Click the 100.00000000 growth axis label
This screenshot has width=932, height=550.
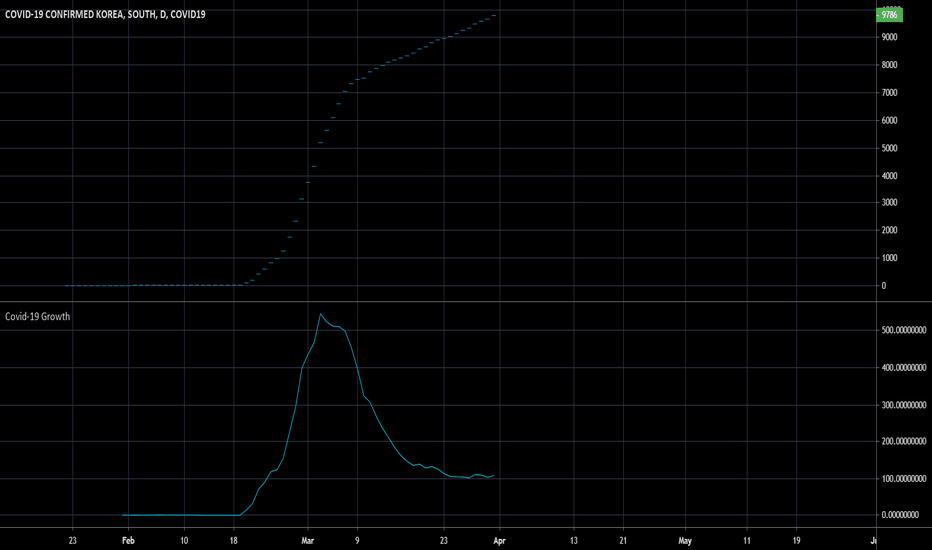(x=903, y=479)
